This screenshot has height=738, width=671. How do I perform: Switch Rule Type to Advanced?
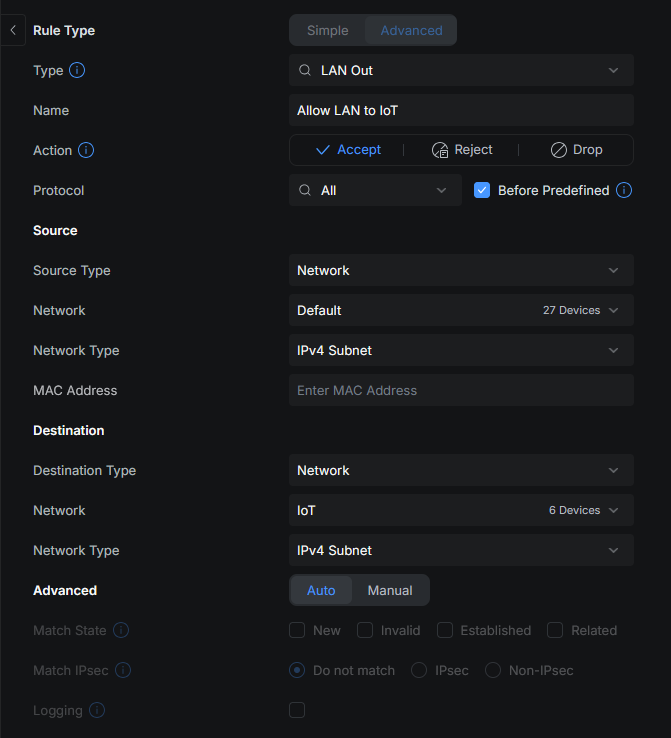point(411,30)
